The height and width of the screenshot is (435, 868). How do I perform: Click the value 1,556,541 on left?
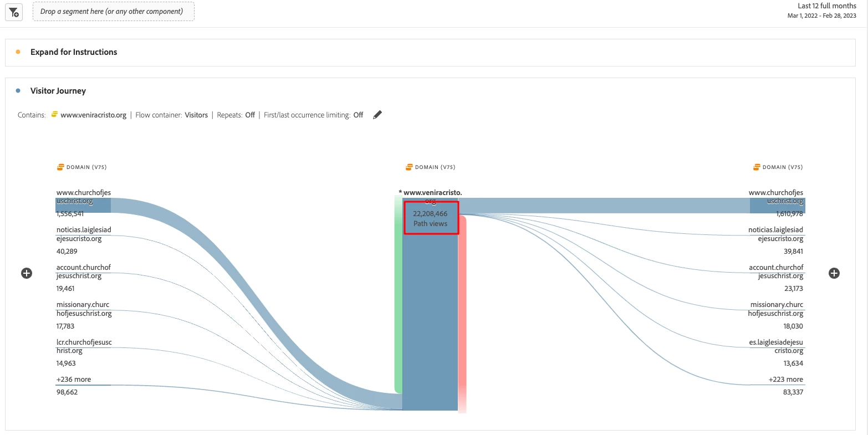point(70,214)
